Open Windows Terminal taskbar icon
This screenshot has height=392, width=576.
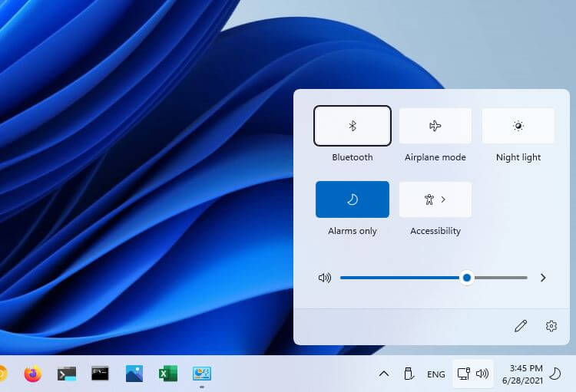click(x=67, y=374)
